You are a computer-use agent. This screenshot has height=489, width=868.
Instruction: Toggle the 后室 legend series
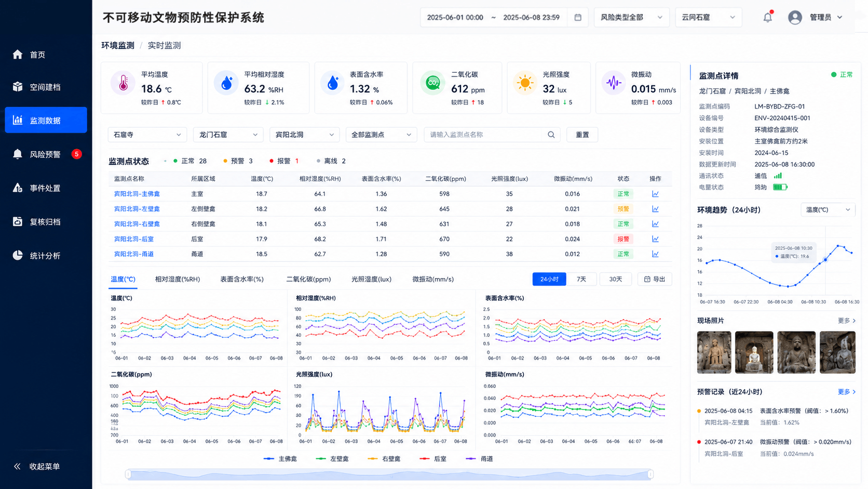pyautogui.click(x=433, y=459)
